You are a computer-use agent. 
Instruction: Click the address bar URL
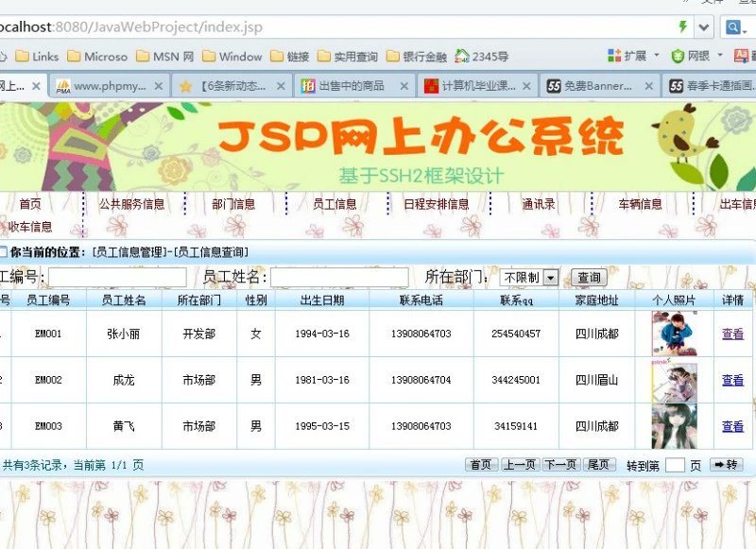tap(131, 27)
